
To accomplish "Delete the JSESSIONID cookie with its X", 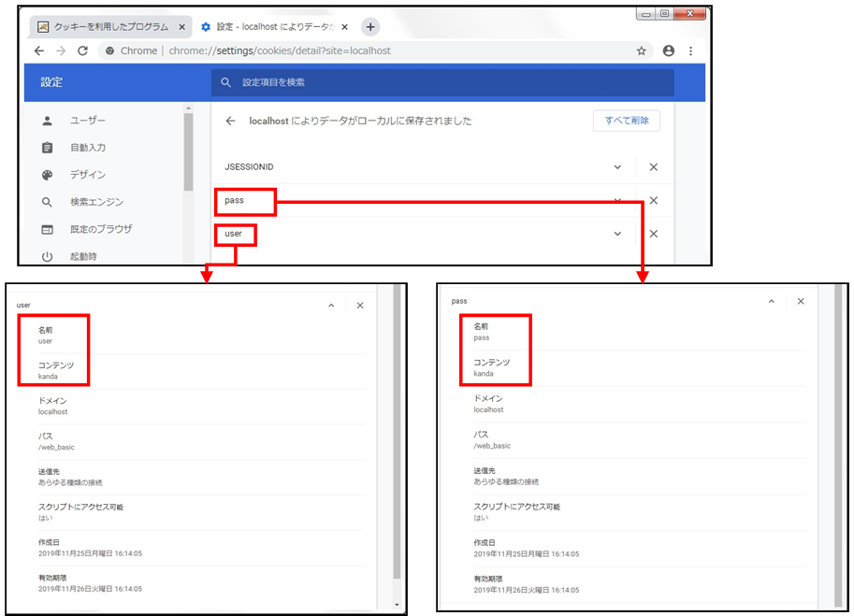I will click(654, 167).
